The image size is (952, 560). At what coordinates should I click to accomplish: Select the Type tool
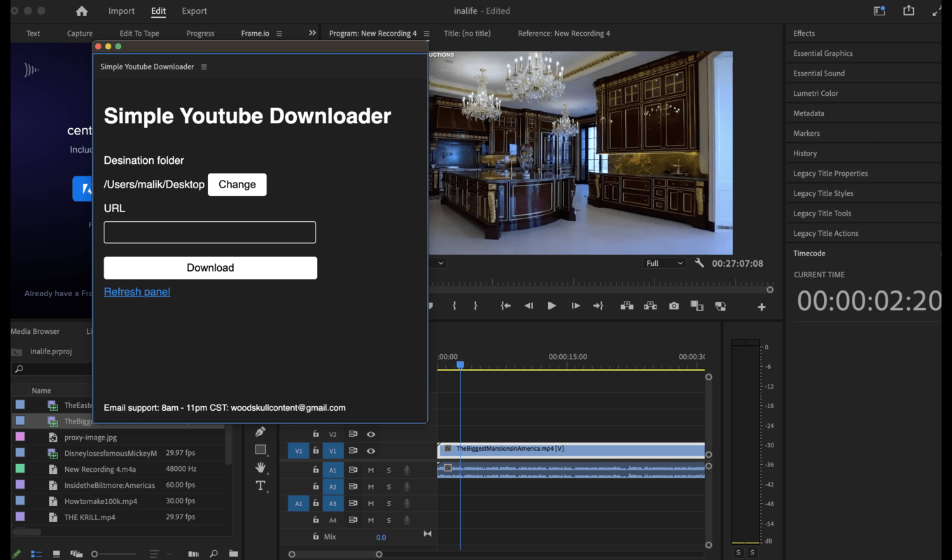click(260, 486)
